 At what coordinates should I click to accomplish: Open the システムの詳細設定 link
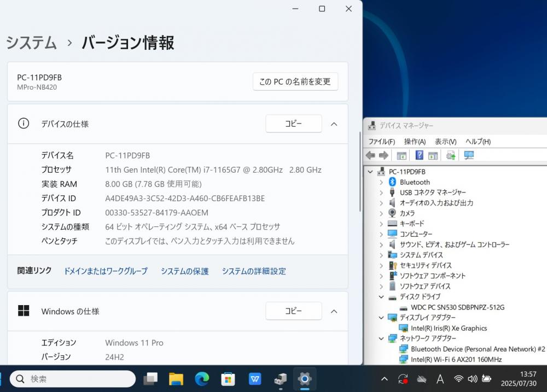pyautogui.click(x=254, y=271)
